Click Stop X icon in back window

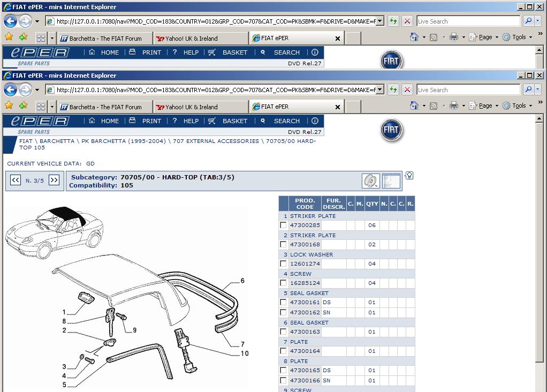click(x=407, y=21)
